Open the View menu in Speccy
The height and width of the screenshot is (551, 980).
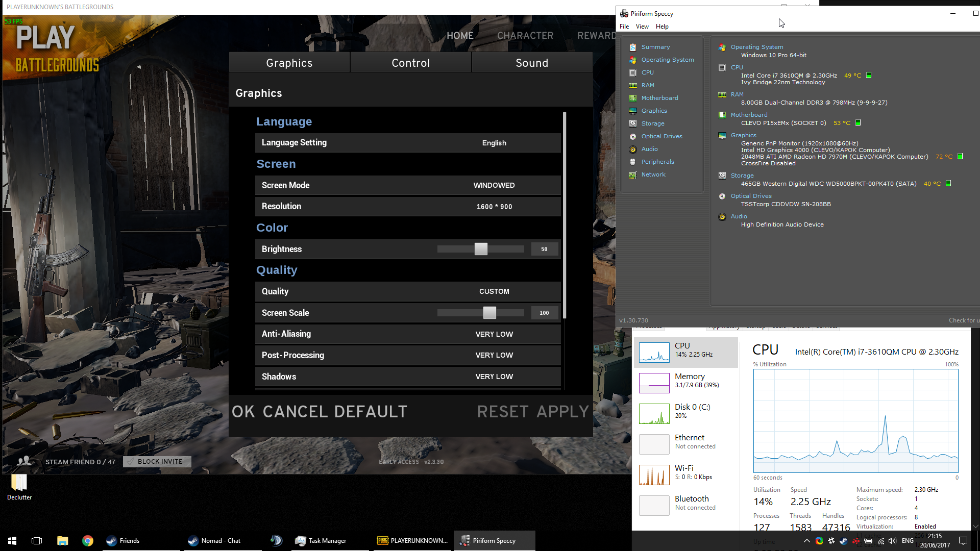[x=642, y=27]
